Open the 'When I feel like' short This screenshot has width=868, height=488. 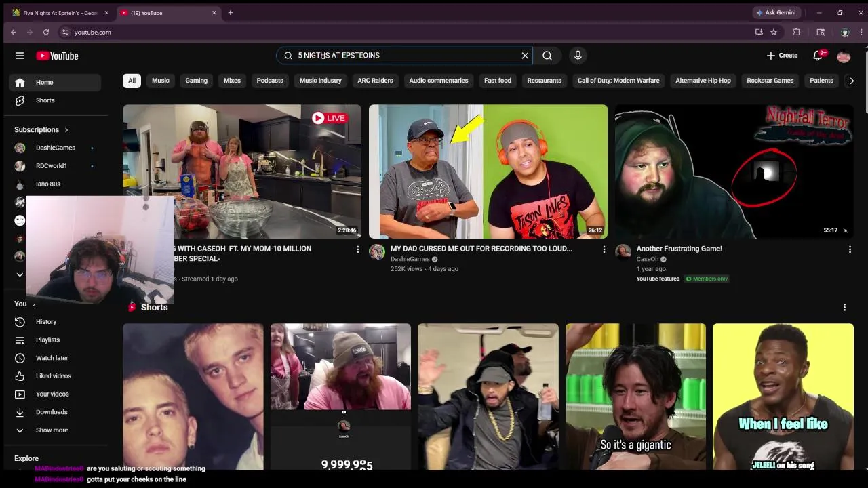[783, 396]
